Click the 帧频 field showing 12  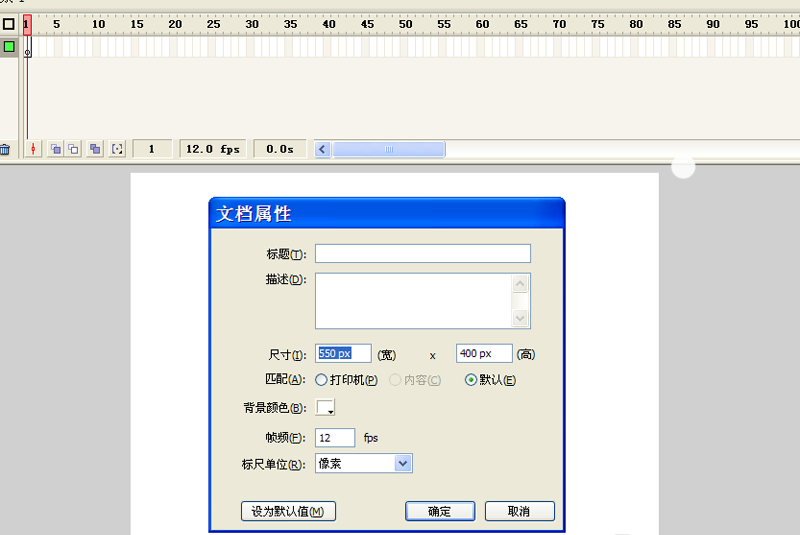click(335, 438)
